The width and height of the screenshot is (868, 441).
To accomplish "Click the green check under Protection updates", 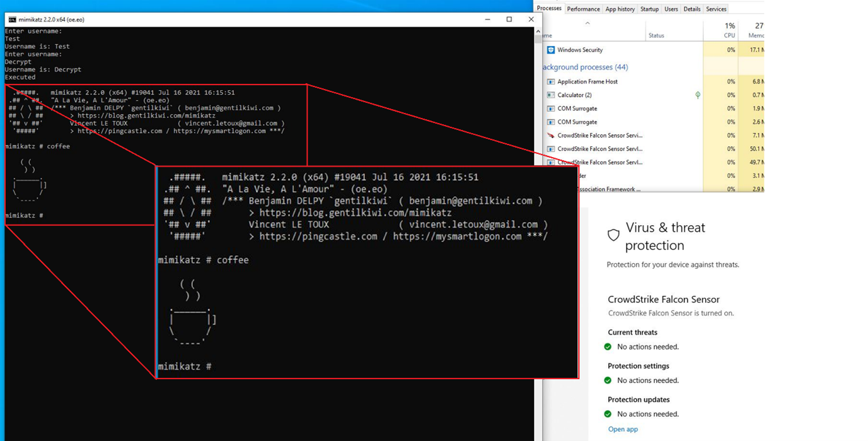I will coord(608,414).
